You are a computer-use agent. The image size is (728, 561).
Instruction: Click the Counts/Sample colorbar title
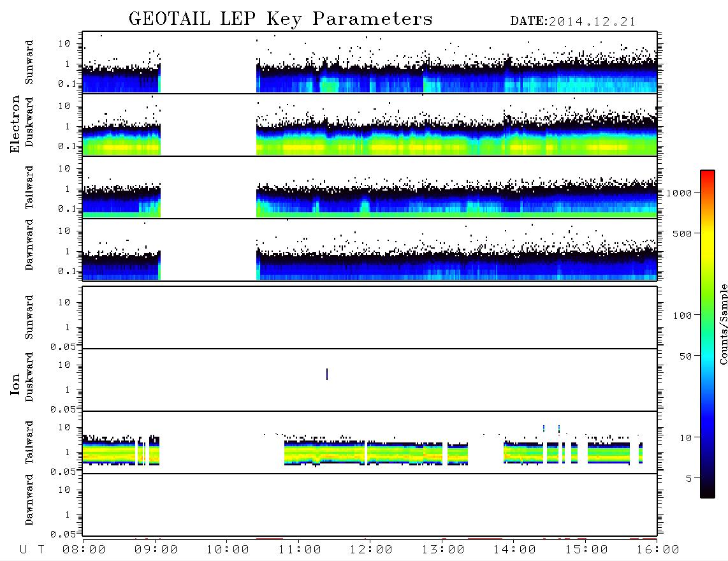click(723, 324)
